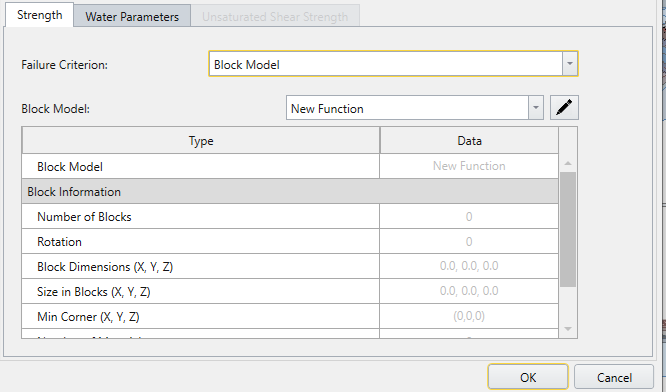Click the Block Dimensions value 0.0, 0.0, 0.0

pos(469,266)
